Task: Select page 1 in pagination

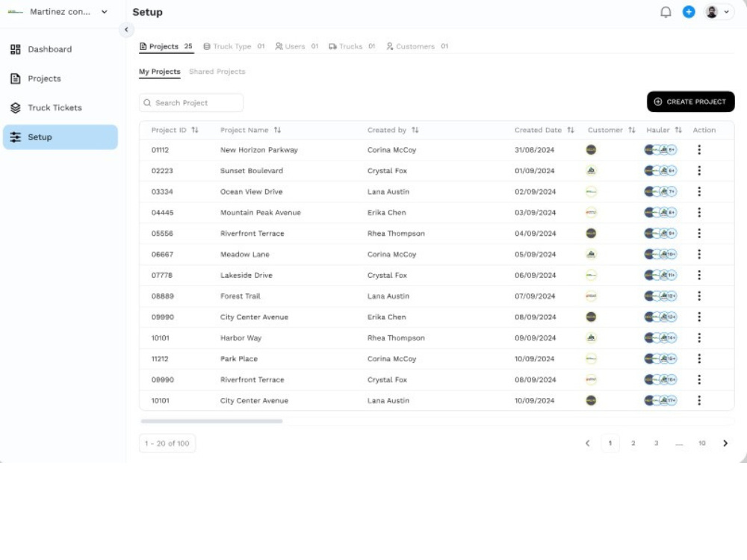Action: pyautogui.click(x=610, y=444)
